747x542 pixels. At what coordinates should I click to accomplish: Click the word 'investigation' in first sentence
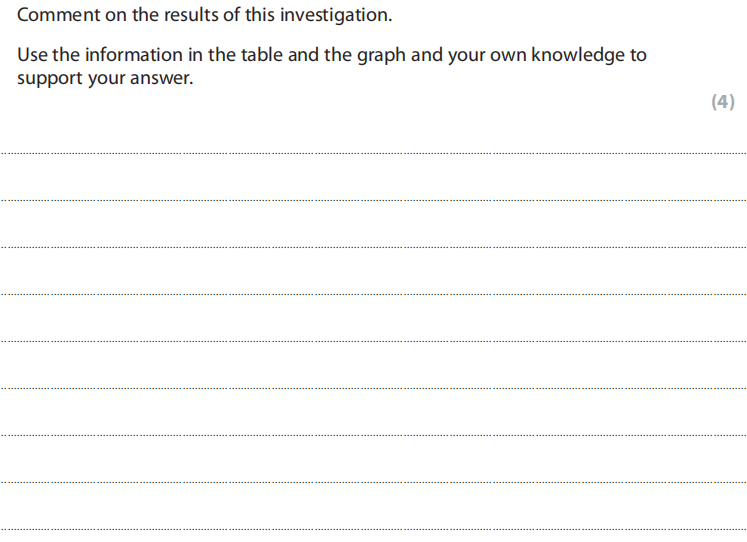pos(337,16)
